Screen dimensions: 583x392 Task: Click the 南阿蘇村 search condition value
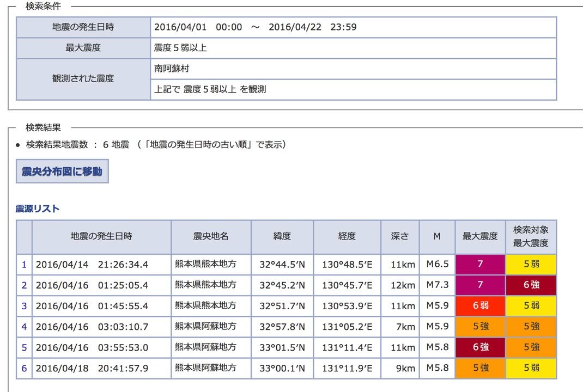coord(172,69)
